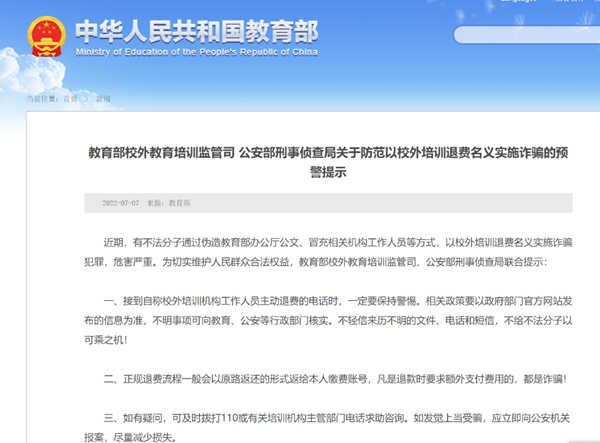Click the second line of the headline 警提示

point(329,172)
